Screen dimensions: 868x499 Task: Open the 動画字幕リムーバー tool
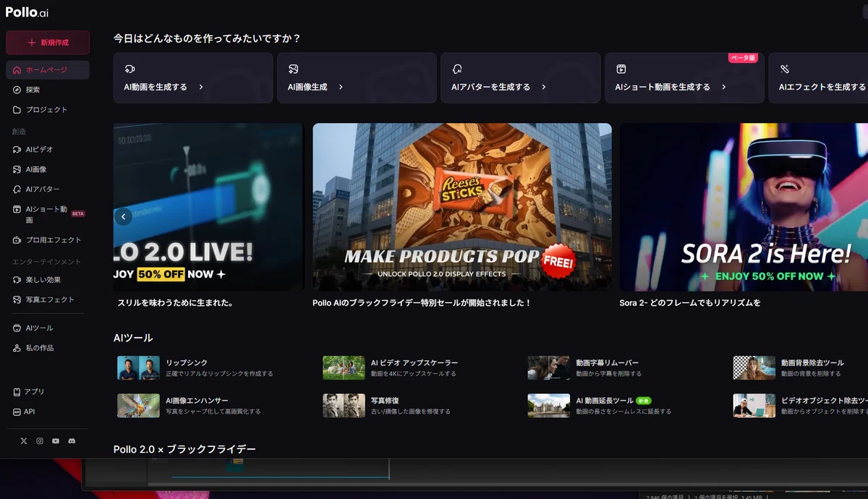coord(584,367)
